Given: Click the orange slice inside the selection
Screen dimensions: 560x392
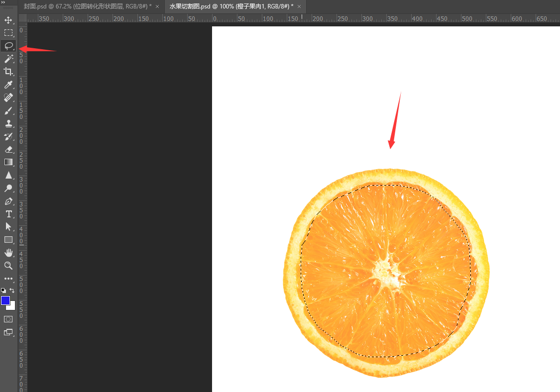Looking at the screenshot, I should pos(386,271).
